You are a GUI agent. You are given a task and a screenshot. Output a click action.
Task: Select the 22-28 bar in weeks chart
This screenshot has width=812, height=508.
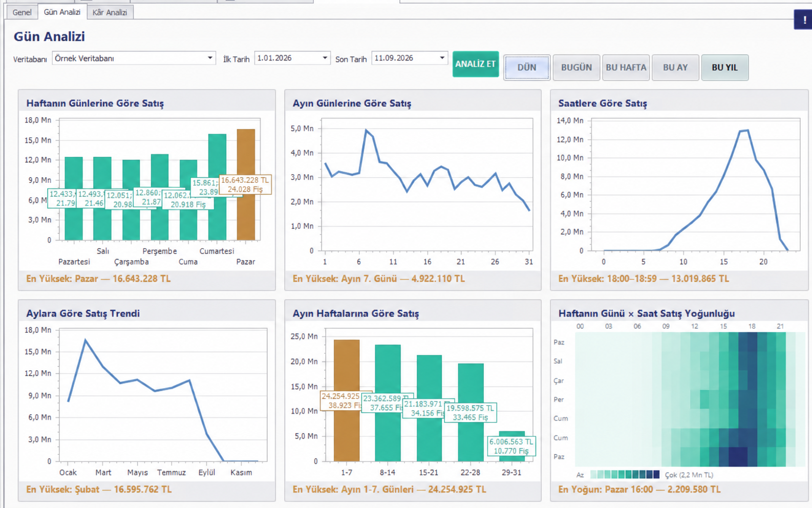coord(471,412)
